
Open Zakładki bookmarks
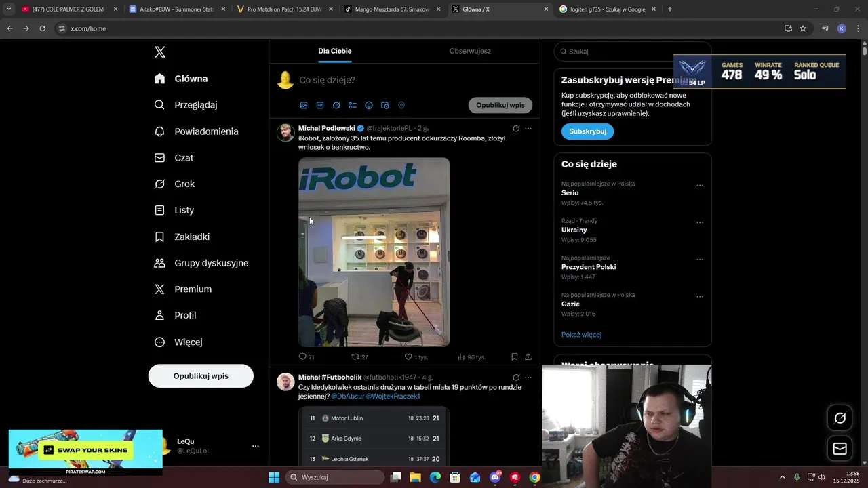pyautogui.click(x=182, y=237)
